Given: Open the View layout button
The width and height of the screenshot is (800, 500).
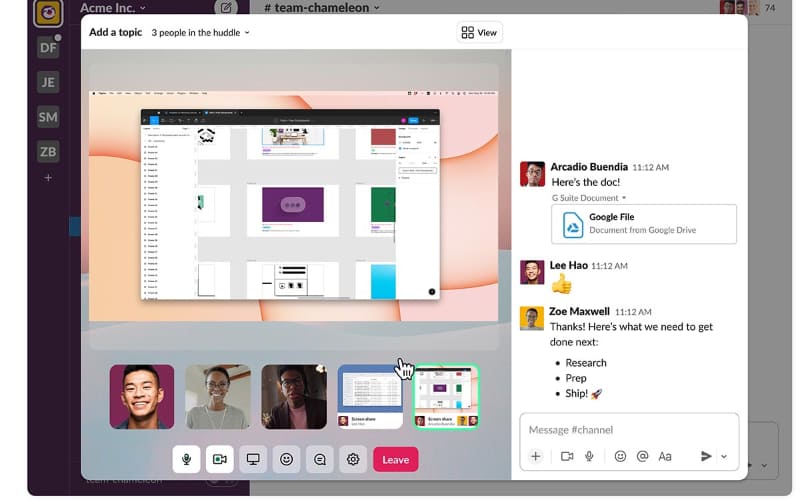Looking at the screenshot, I should pos(479,33).
